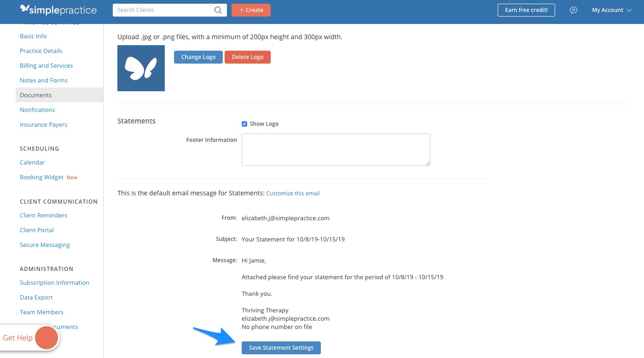Open Calendar under Scheduling
Viewport: 644px width, 358px height.
(x=32, y=162)
